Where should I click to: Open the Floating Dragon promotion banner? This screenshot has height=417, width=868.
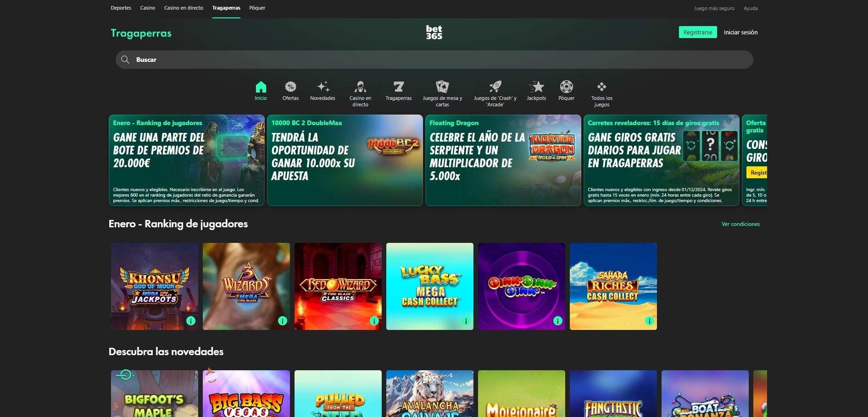503,160
